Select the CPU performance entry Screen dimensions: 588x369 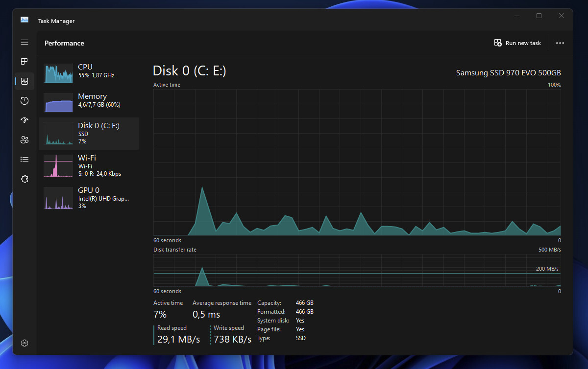(x=89, y=73)
